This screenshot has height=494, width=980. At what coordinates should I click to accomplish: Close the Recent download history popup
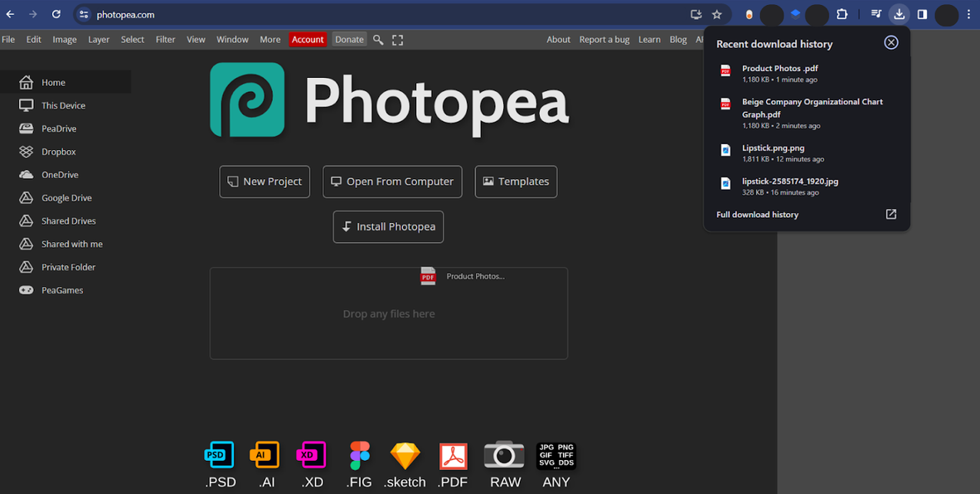pyautogui.click(x=891, y=42)
